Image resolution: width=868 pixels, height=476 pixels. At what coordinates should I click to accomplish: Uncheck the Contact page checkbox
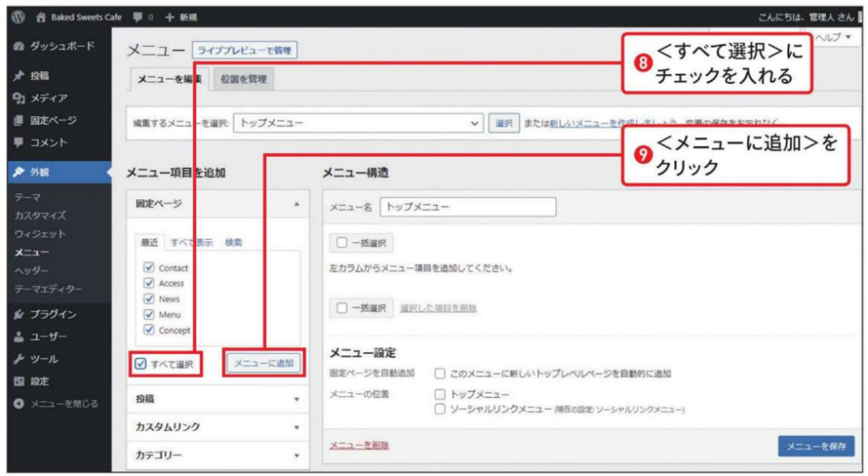coord(149,267)
